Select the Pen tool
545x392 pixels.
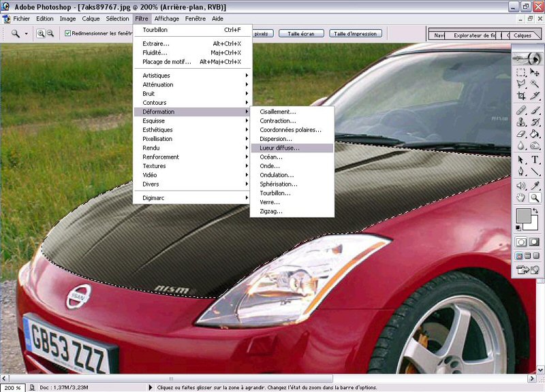pyautogui.click(x=520, y=171)
